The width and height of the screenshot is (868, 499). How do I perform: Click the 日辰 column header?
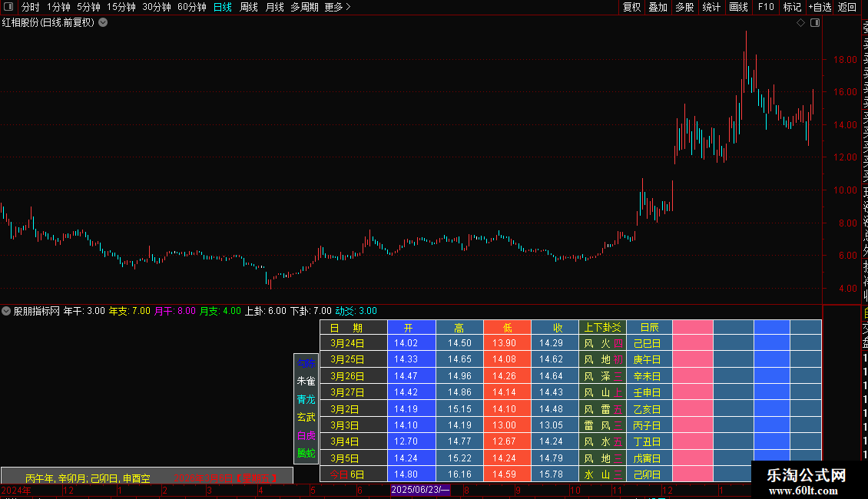(x=649, y=328)
